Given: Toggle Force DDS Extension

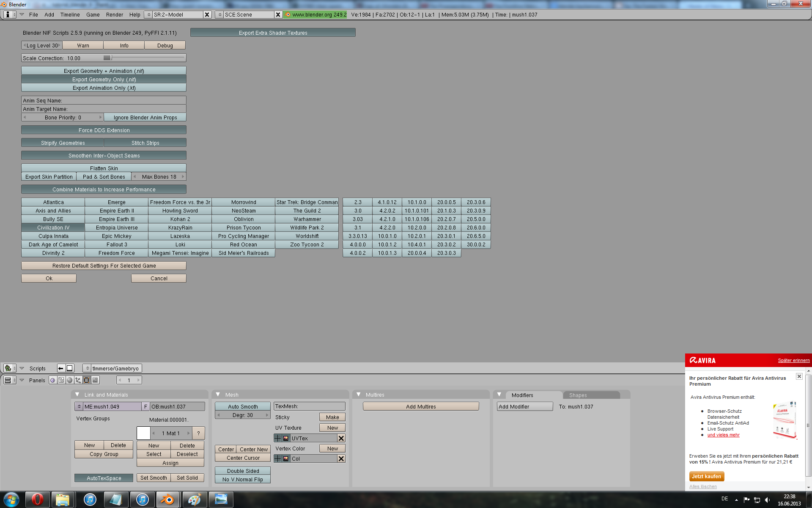Looking at the screenshot, I should 104,130.
